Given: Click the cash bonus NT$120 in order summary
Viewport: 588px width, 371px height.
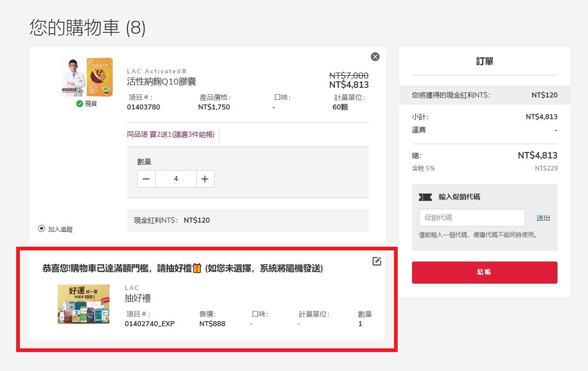Looking at the screenshot, I should tap(545, 95).
